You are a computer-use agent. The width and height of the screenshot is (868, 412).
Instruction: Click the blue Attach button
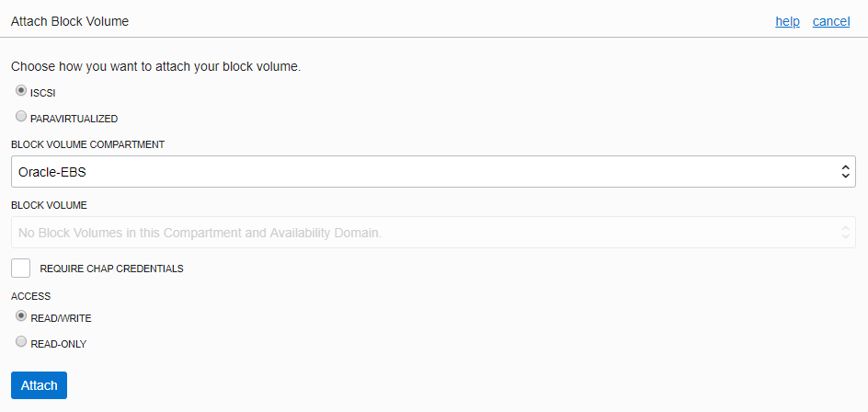39,385
